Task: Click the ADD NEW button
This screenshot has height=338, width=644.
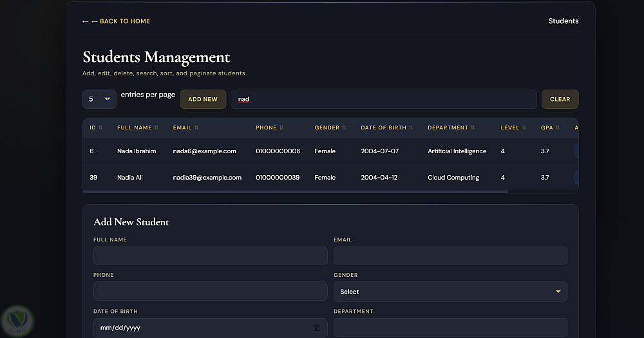Action: pyautogui.click(x=203, y=99)
